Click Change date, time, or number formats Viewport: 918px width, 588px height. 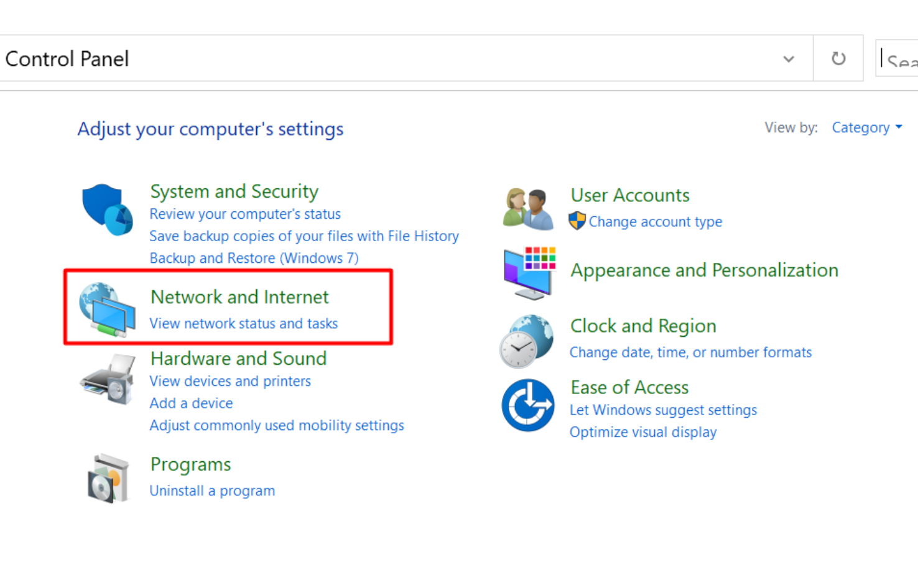tap(690, 352)
